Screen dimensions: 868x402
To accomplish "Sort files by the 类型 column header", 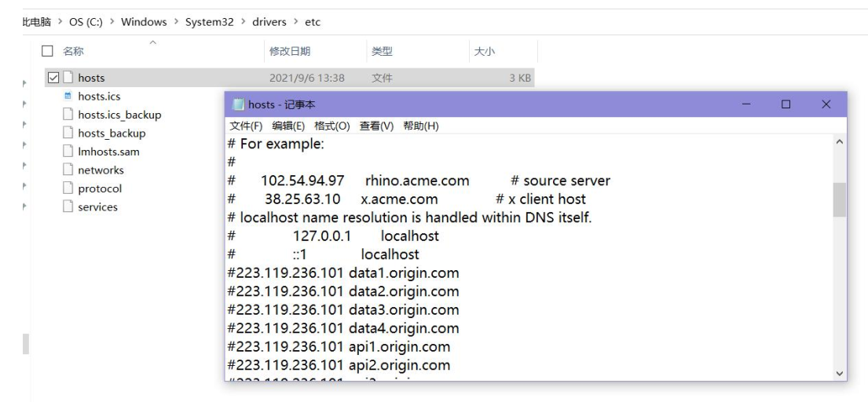I will [x=382, y=51].
